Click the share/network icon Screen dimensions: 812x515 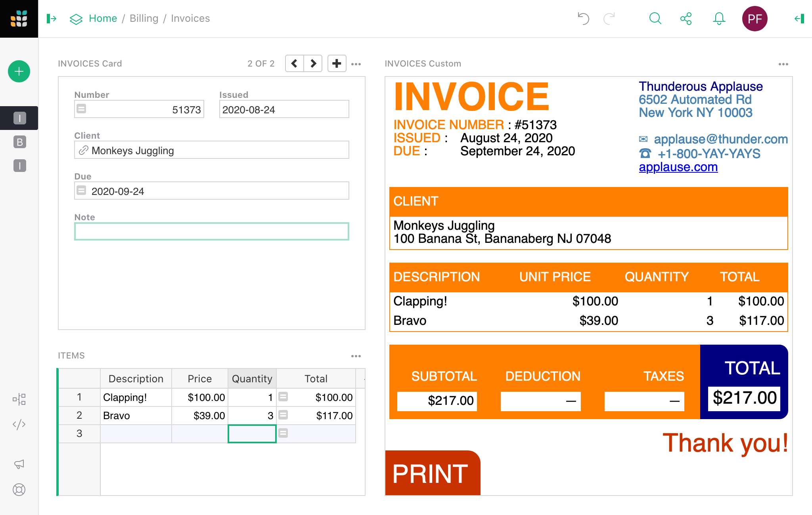[687, 18]
